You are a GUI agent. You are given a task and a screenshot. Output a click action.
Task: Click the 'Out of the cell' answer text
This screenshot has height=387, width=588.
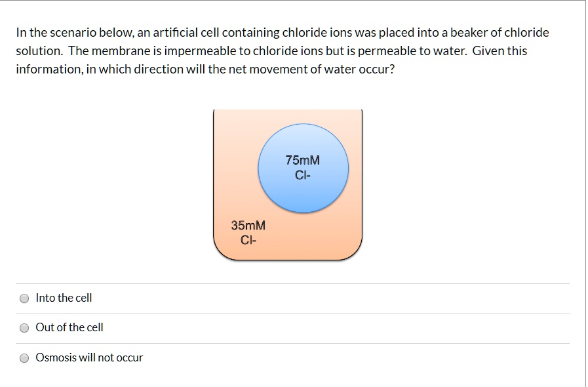click(x=69, y=327)
